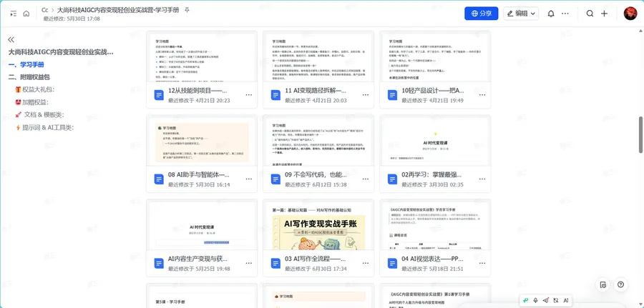Open the 编辑 mode dropdown
Viewport: 644px width, 308px height.
point(521,13)
